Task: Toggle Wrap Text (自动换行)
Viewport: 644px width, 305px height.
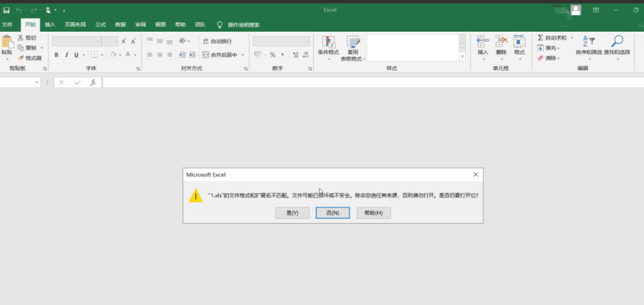Action: 218,41
